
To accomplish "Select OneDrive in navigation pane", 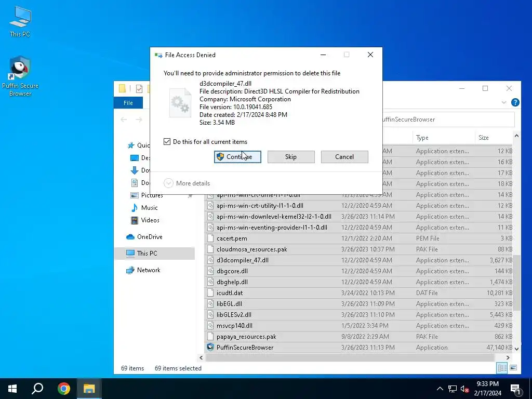I will tap(150, 237).
